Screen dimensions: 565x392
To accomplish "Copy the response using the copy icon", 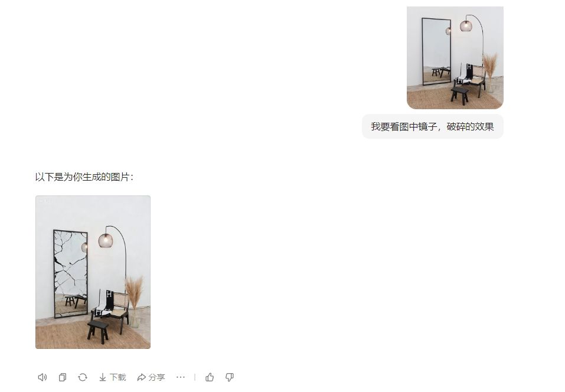I will (63, 377).
